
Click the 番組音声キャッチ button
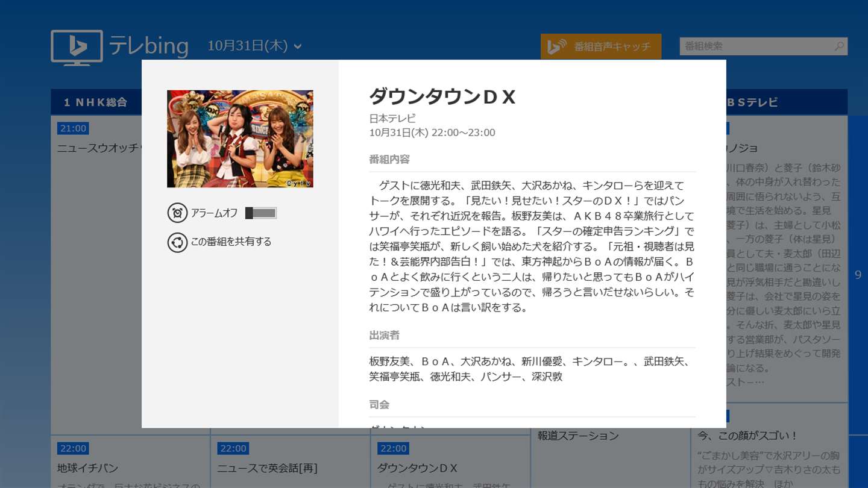(x=601, y=46)
